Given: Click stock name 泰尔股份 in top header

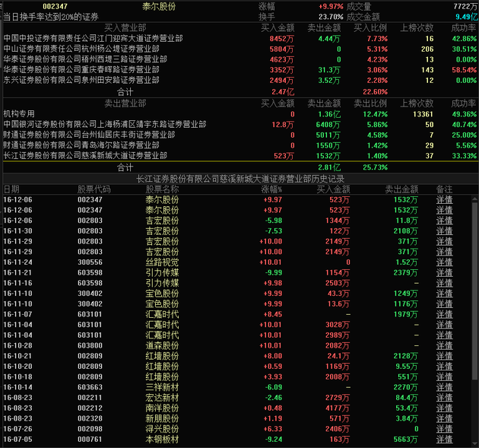Looking at the screenshot, I should 158,6.
